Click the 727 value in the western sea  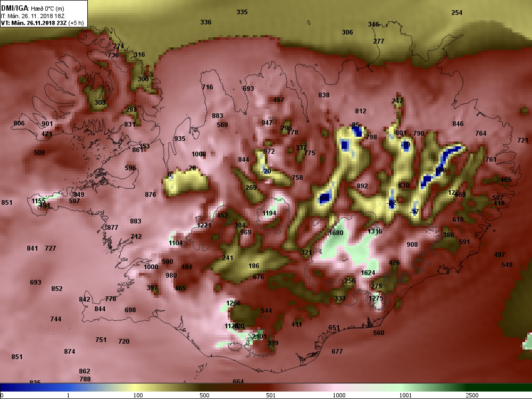50,248
